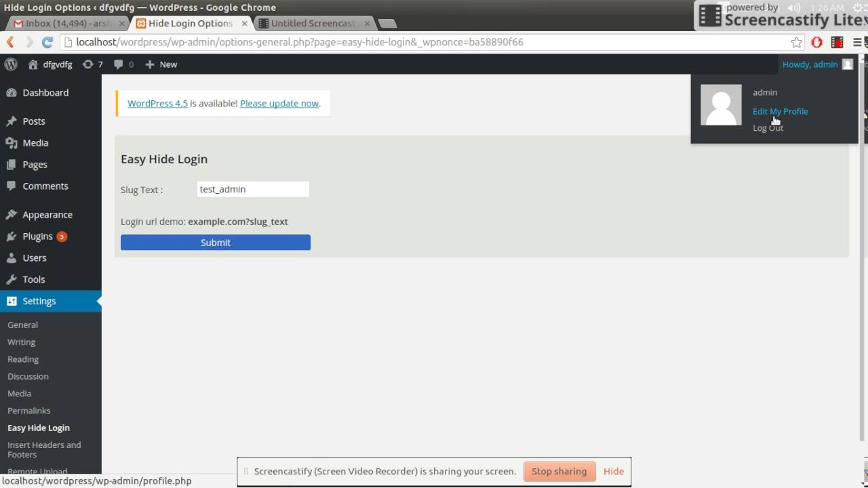Bookmark this page with the star icon

796,42
